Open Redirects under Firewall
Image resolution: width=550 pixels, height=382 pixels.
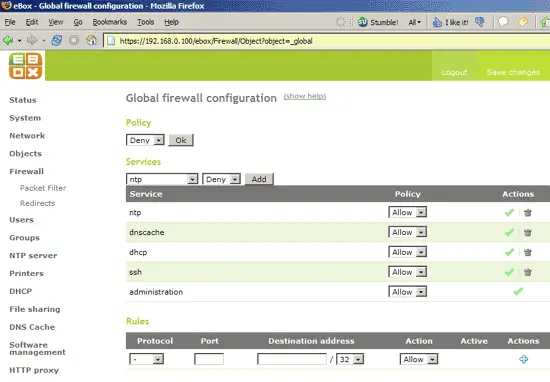[37, 203]
